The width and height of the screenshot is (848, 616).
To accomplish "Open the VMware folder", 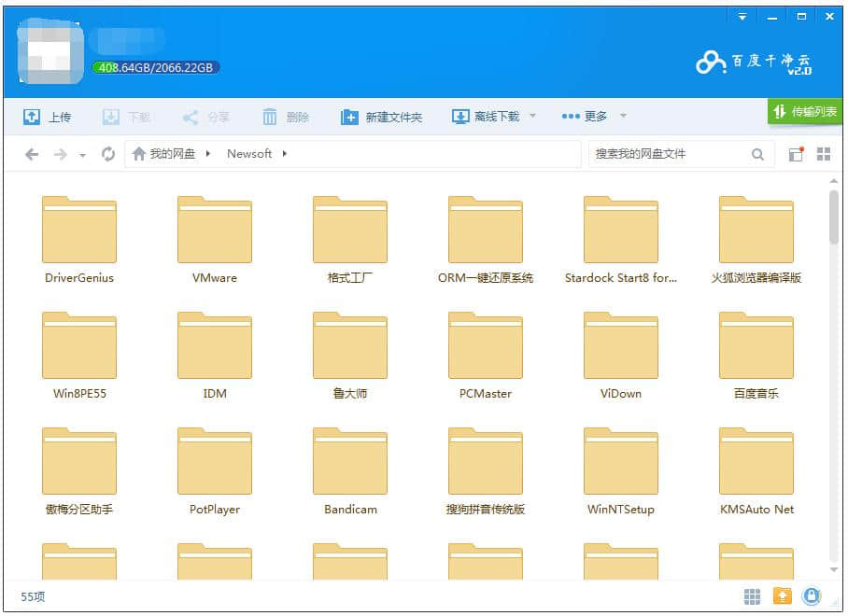I will point(215,230).
